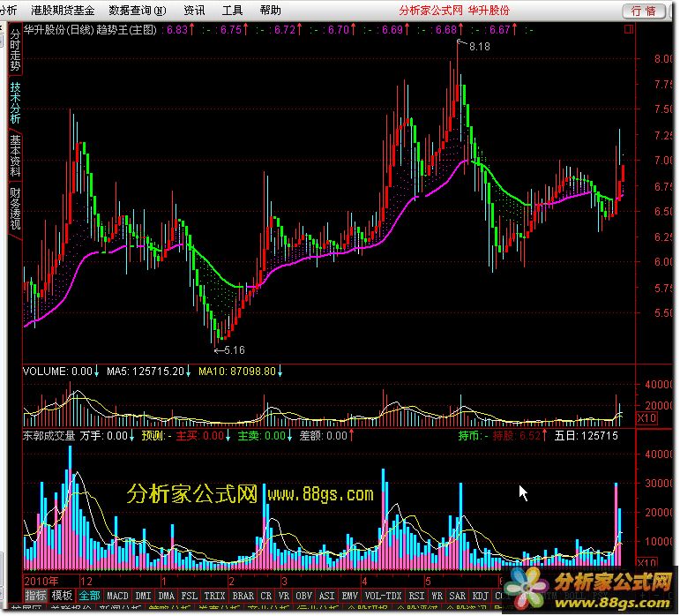Choose the EMV indicator
This screenshot has width=680, height=616.
(349, 596)
